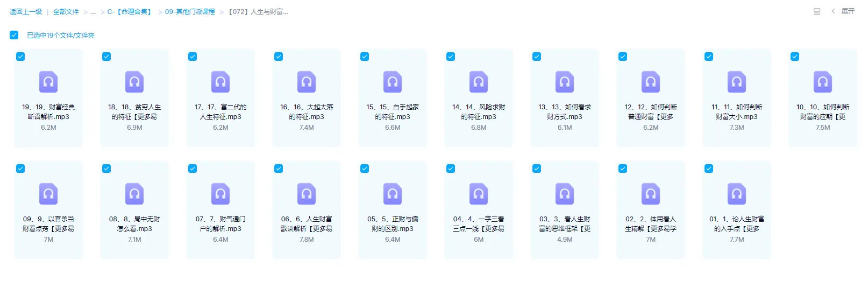Click the 7.4M size under file 16
The width and height of the screenshot is (868, 301).
coord(307,128)
